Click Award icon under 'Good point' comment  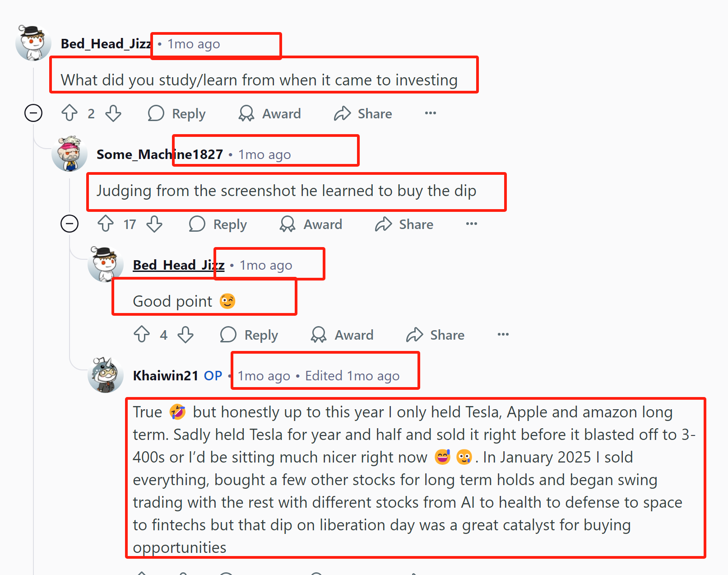[x=319, y=335]
